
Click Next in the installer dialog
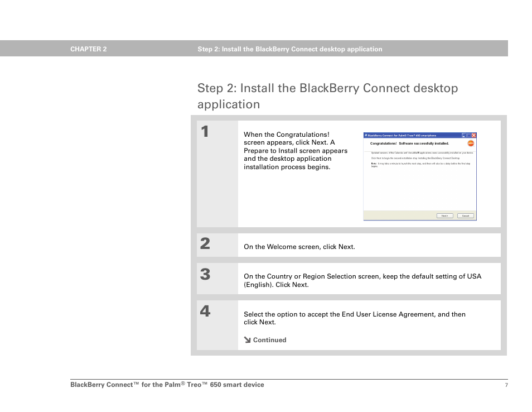click(x=444, y=215)
